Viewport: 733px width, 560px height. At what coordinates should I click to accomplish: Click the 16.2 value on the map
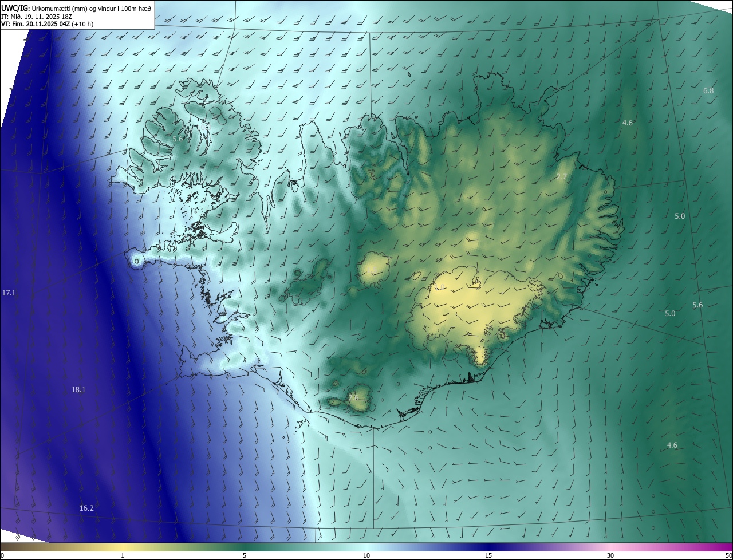[x=86, y=508]
